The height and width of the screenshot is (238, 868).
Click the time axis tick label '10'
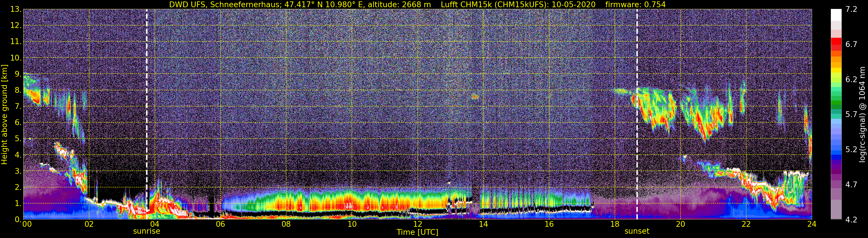(x=352, y=224)
